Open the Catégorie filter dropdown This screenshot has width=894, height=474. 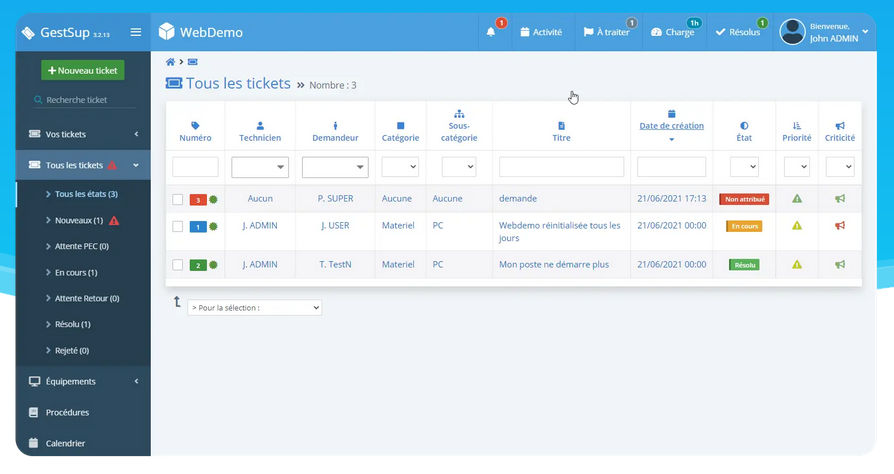pos(400,167)
